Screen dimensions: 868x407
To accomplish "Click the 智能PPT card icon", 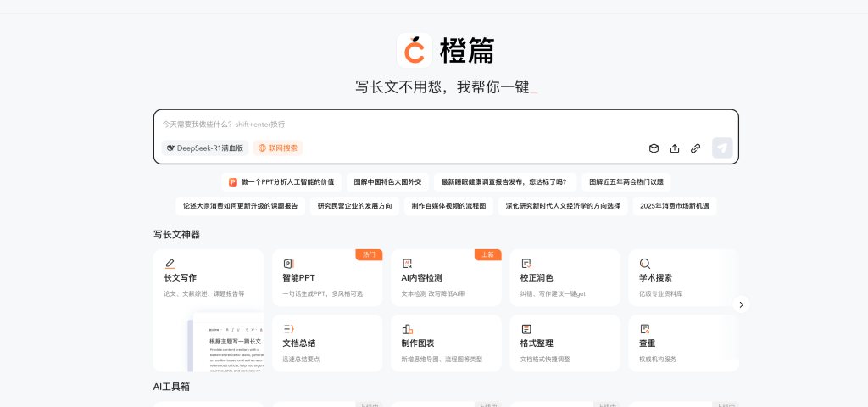I will (288, 264).
